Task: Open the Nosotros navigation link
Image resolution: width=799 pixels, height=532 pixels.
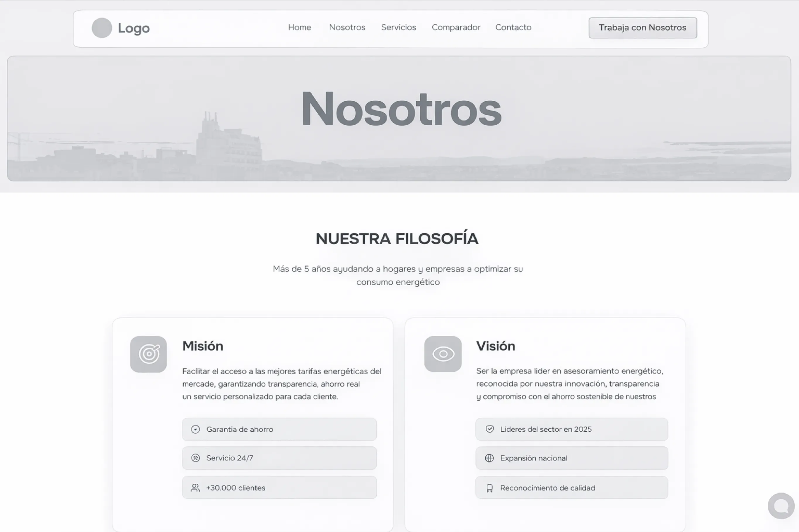Action: (x=347, y=28)
